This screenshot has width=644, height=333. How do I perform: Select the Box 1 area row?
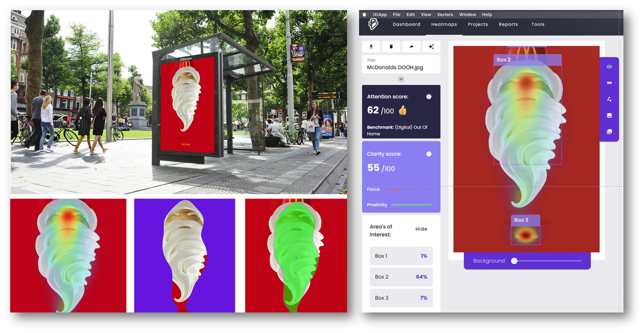click(x=401, y=256)
